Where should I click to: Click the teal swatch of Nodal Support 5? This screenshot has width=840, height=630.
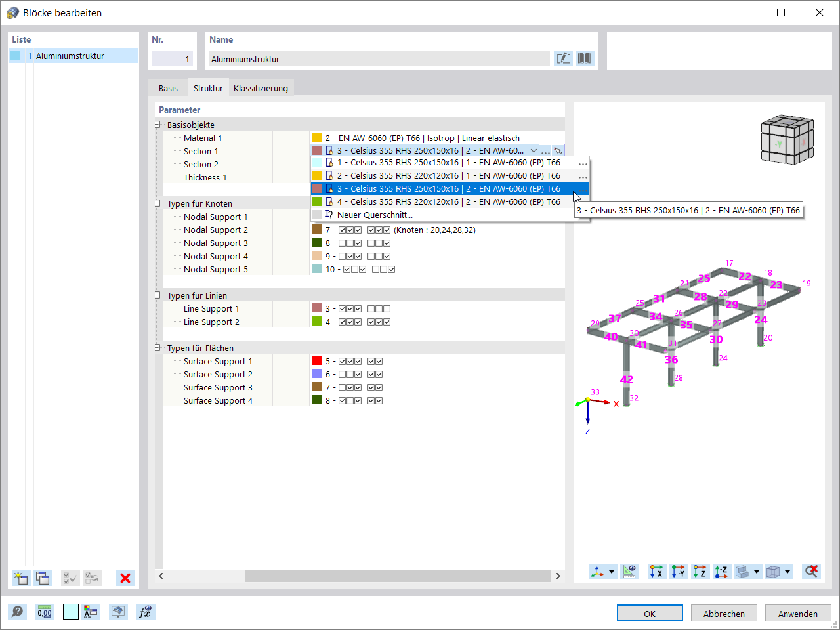pyautogui.click(x=317, y=269)
